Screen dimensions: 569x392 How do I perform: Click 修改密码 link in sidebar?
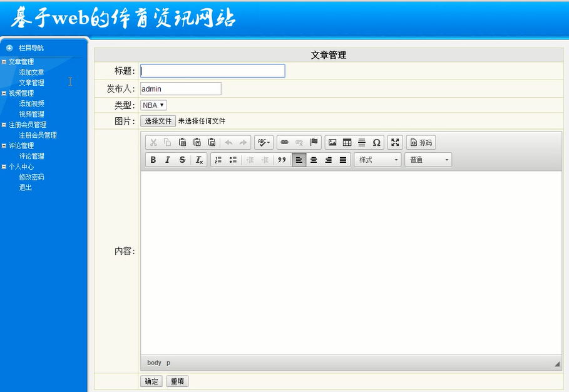coord(31,177)
